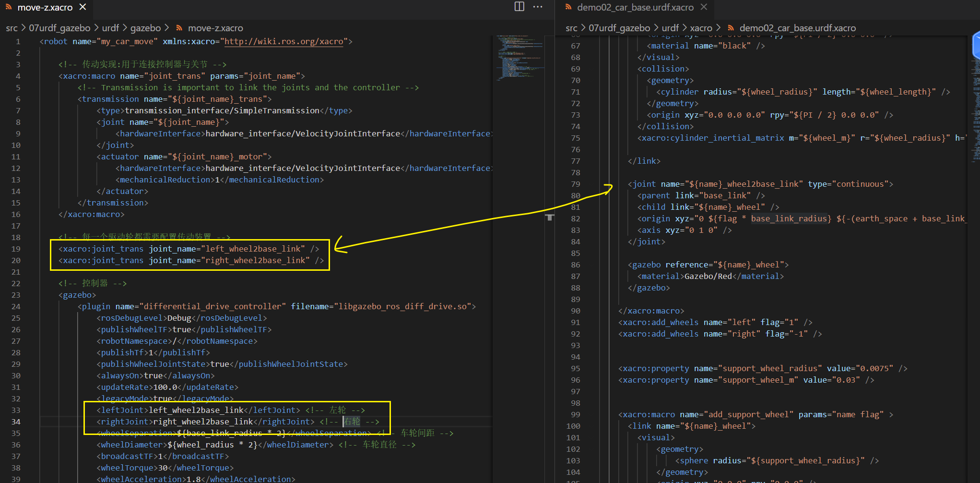Viewport: 980px width, 483px height.
Task: Click 'wheelAcceleration' value 1.8
Action: click(194, 479)
